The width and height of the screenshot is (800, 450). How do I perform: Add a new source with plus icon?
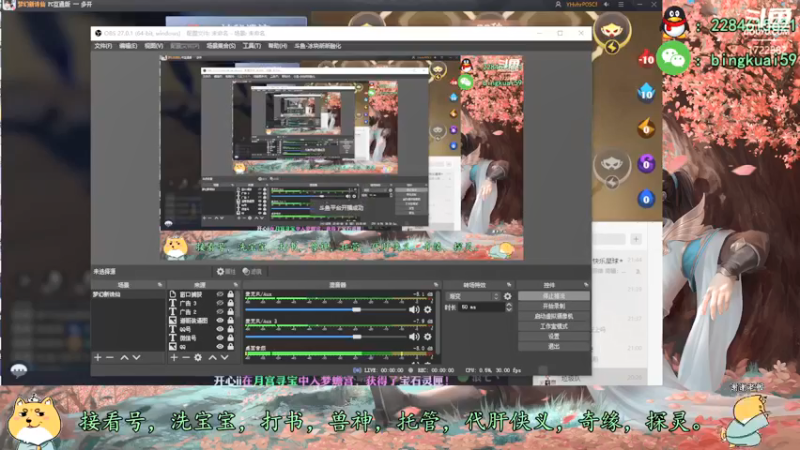pos(174,358)
